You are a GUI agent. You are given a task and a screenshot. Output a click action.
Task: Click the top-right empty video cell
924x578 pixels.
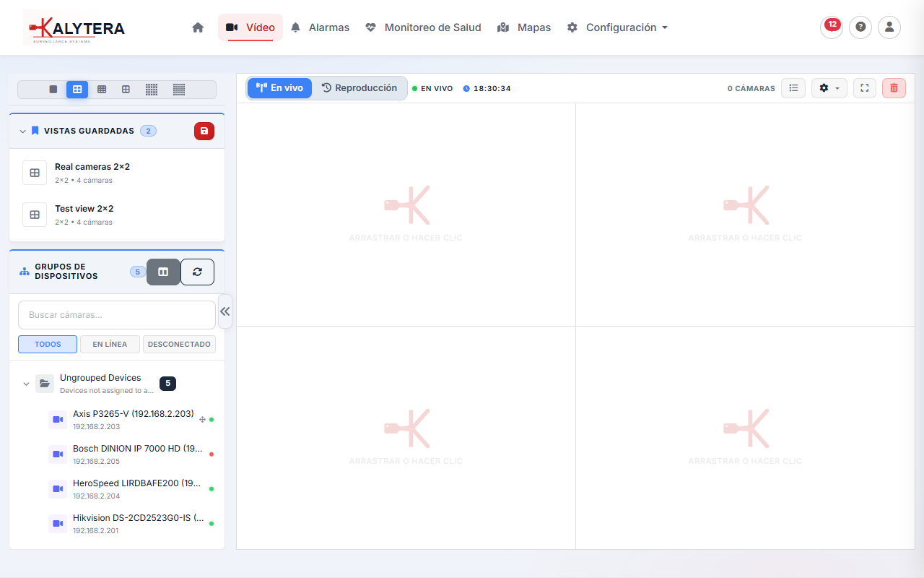pos(745,215)
